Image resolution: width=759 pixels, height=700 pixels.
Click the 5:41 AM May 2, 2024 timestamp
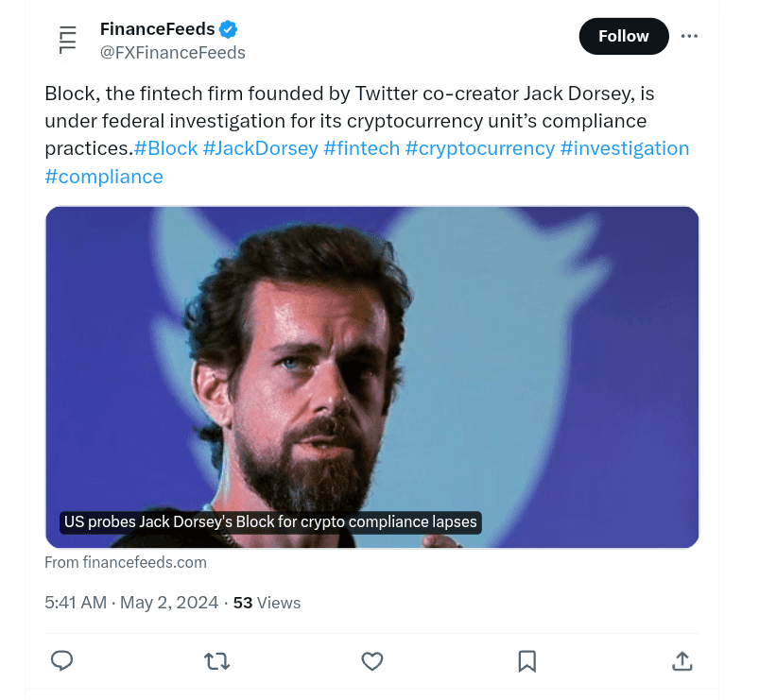(x=131, y=603)
